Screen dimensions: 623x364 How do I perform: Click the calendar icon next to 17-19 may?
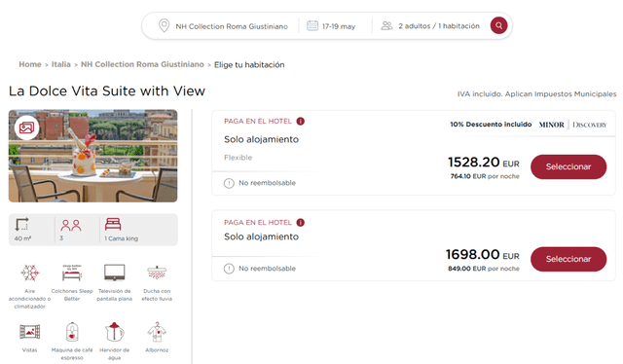(312, 25)
